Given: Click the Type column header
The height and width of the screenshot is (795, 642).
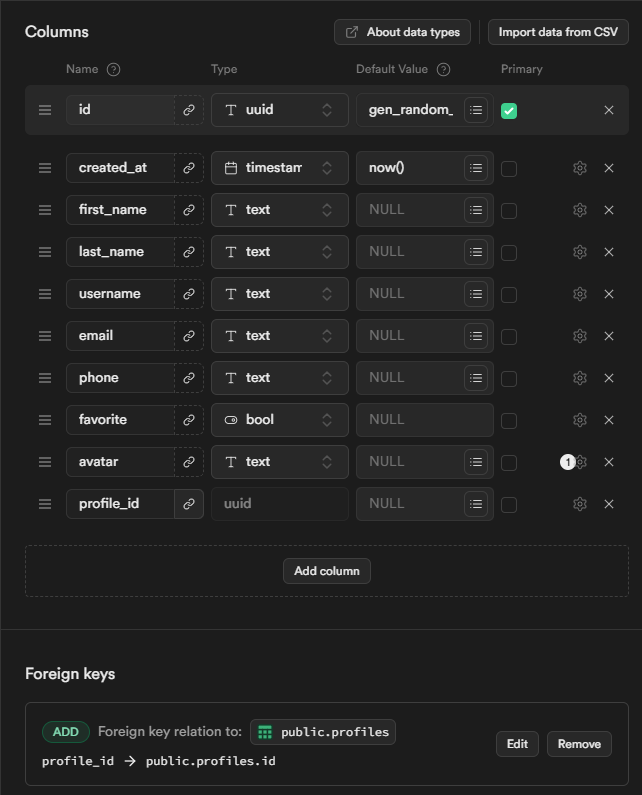Looking at the screenshot, I should tap(224, 69).
